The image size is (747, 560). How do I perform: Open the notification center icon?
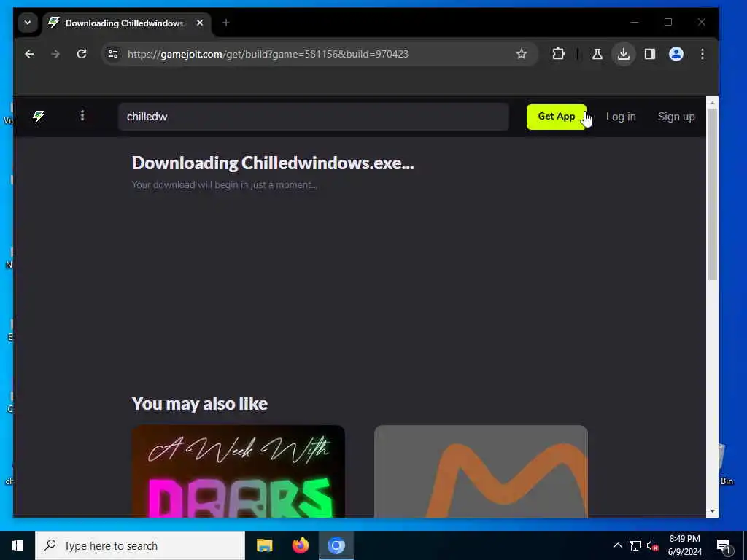[x=724, y=545]
